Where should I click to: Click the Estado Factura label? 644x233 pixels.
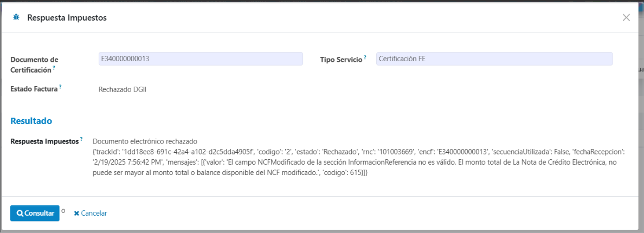point(34,89)
